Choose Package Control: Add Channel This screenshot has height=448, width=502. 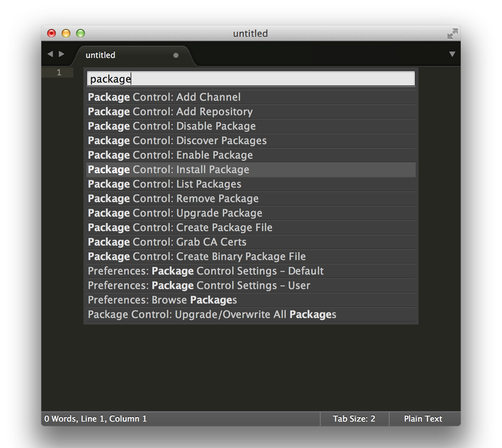point(251,97)
